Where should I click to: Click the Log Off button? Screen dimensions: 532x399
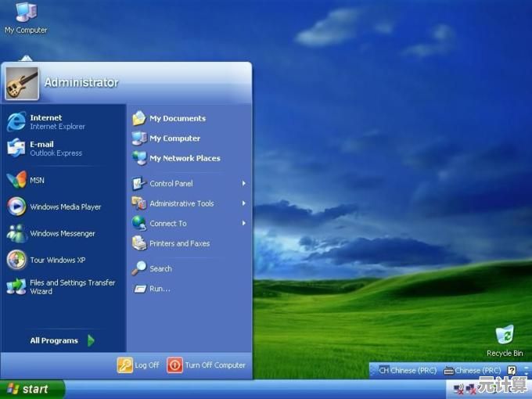point(138,365)
